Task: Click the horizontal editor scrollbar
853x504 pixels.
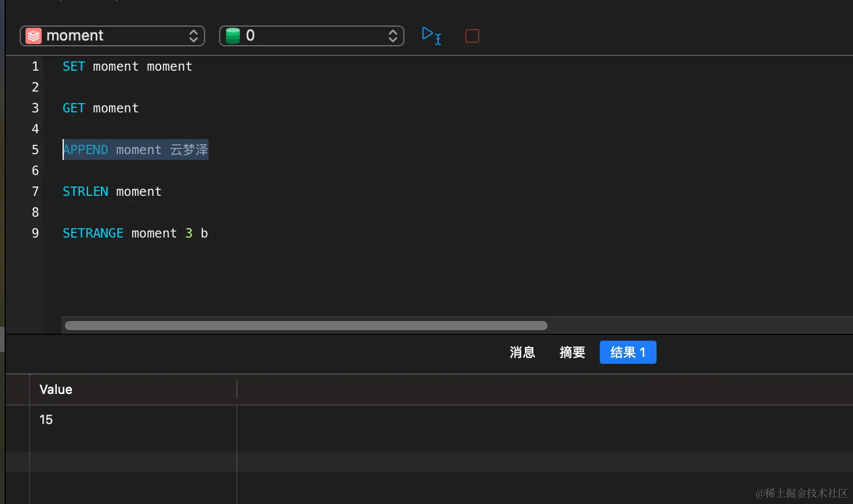Action: click(306, 326)
